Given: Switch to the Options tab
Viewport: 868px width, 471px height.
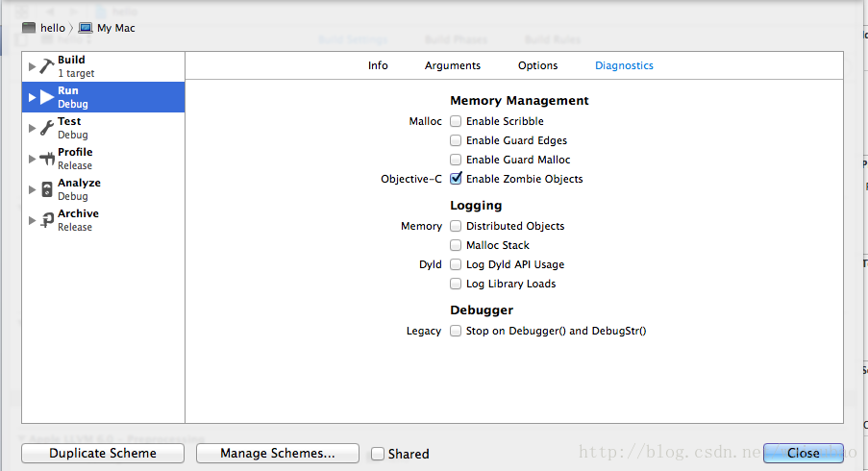Looking at the screenshot, I should 538,65.
